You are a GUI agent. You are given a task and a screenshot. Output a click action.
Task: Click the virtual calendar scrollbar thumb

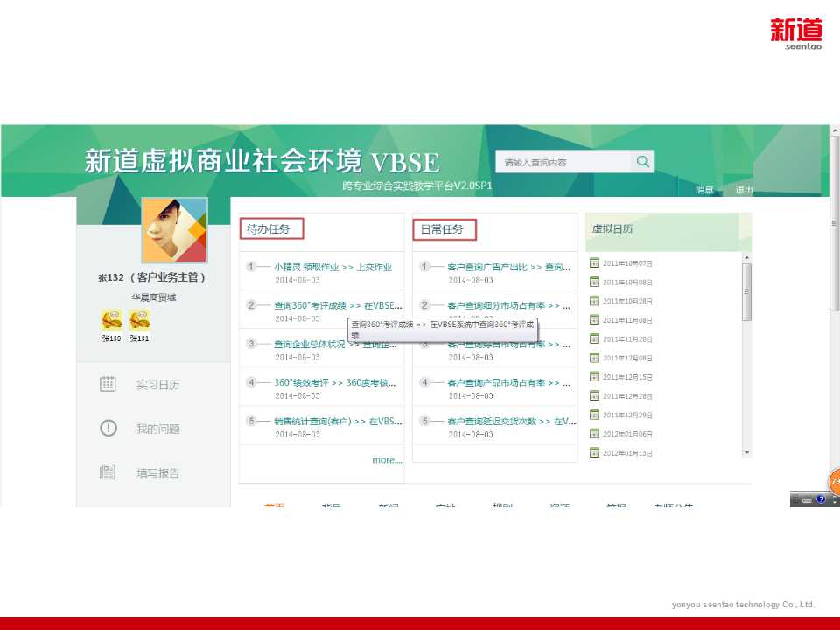746,292
